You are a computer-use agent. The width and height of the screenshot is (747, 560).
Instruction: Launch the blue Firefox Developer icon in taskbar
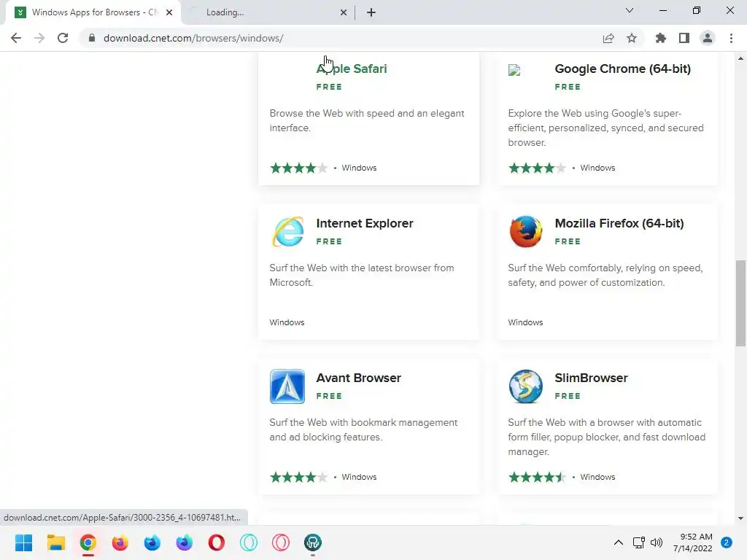152,542
